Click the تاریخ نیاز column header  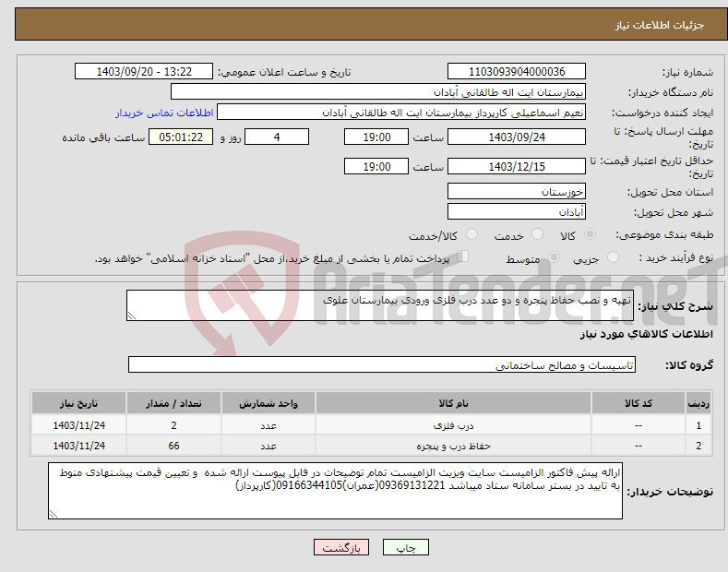[x=79, y=403]
